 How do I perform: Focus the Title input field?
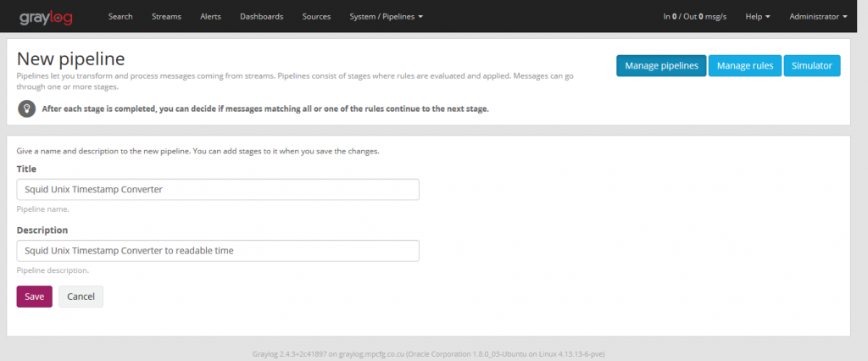pyautogui.click(x=218, y=189)
